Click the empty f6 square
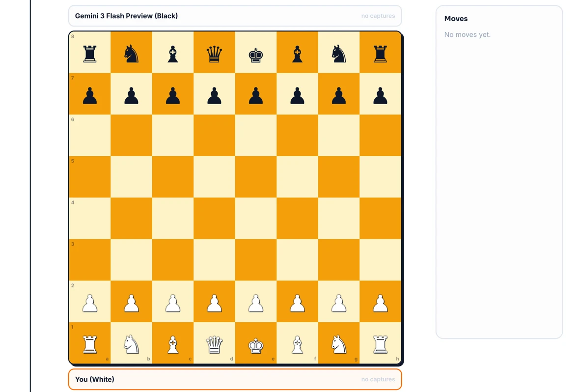The height and width of the screenshot is (392, 579). [x=297, y=135]
